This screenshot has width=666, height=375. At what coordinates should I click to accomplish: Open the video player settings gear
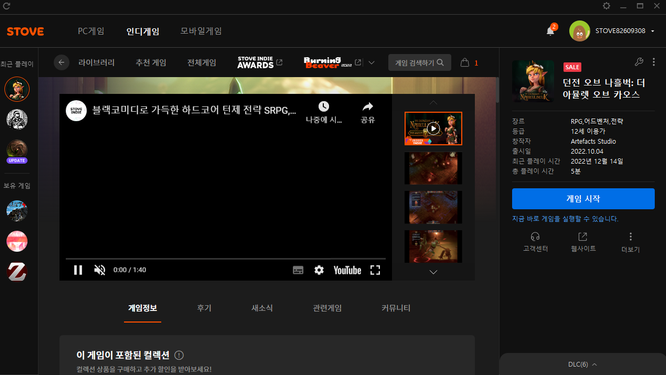319,270
